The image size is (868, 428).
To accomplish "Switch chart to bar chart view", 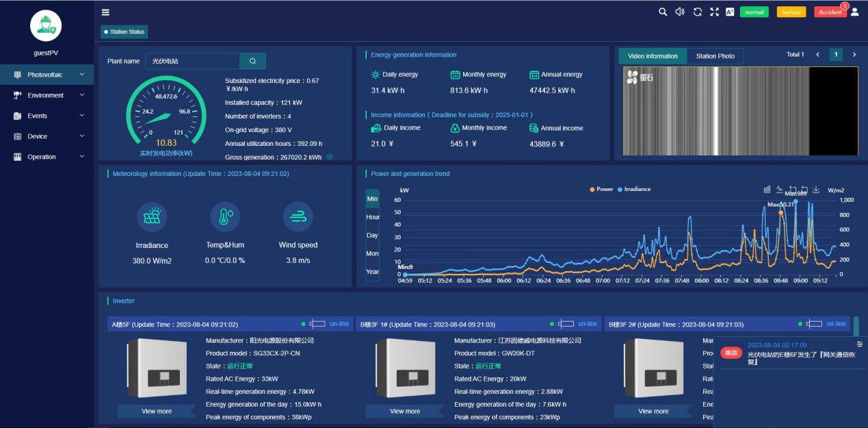I will pyautogui.click(x=767, y=189).
